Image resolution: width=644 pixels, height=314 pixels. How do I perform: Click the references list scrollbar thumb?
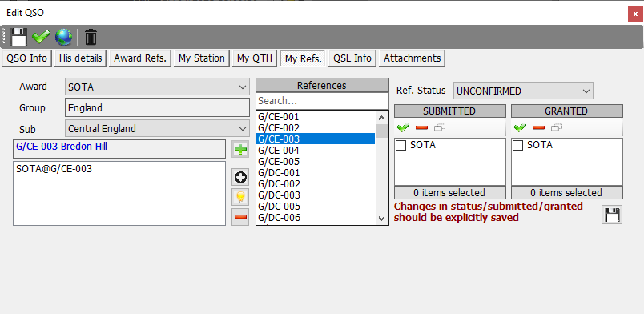pos(381,131)
